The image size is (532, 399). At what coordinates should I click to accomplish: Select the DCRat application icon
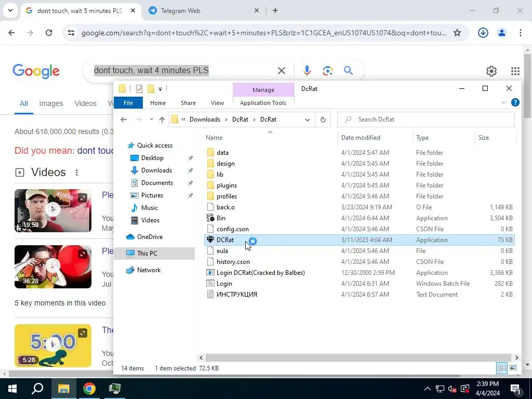tap(210, 240)
